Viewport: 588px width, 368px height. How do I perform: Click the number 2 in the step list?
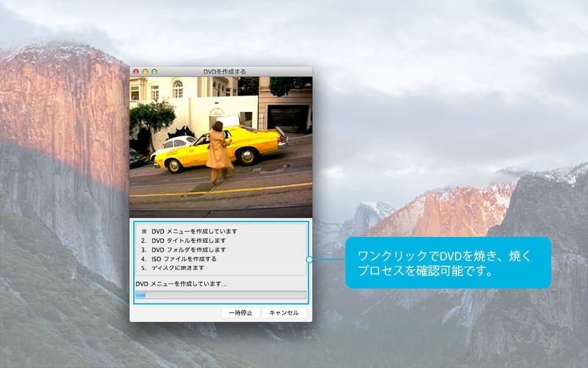coord(143,241)
